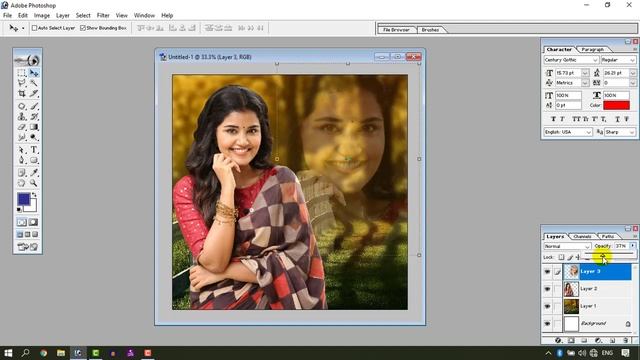
Task: Select the Notes tool
Action: pyautogui.click(x=22, y=173)
